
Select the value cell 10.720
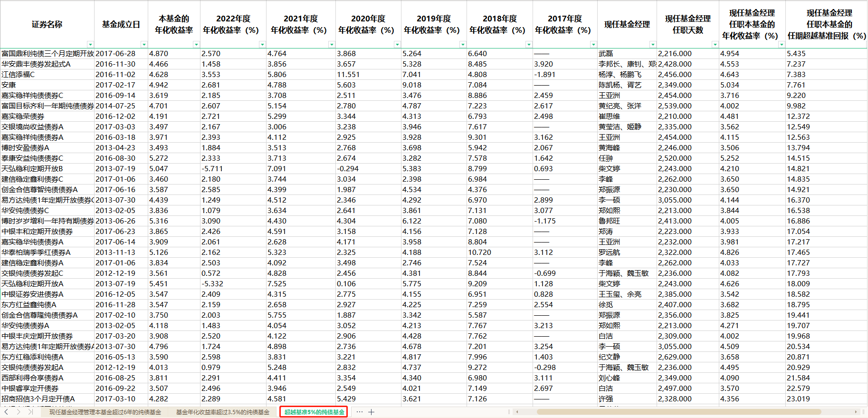point(500,253)
